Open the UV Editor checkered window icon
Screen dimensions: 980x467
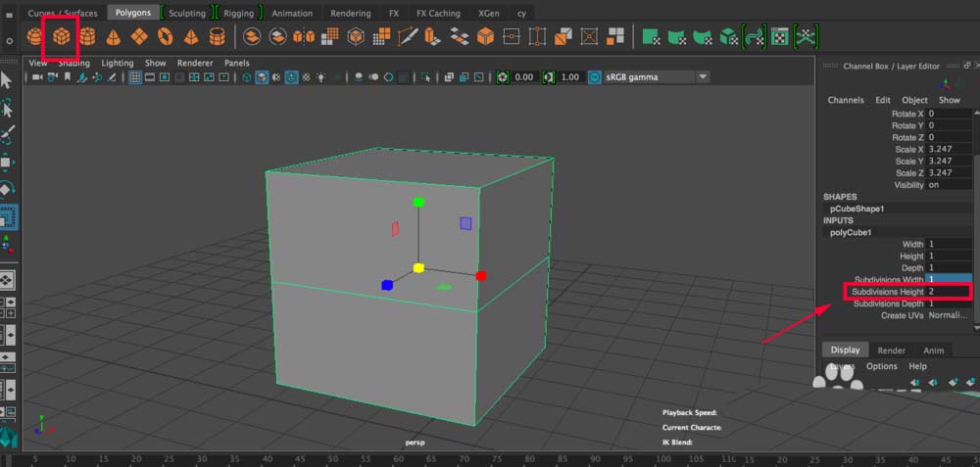[779, 37]
